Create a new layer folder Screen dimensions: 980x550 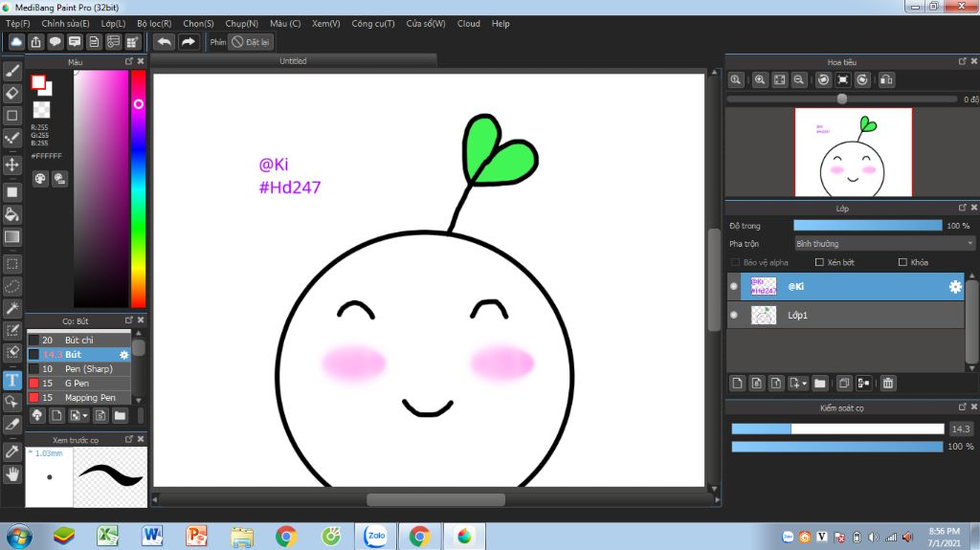(x=820, y=384)
